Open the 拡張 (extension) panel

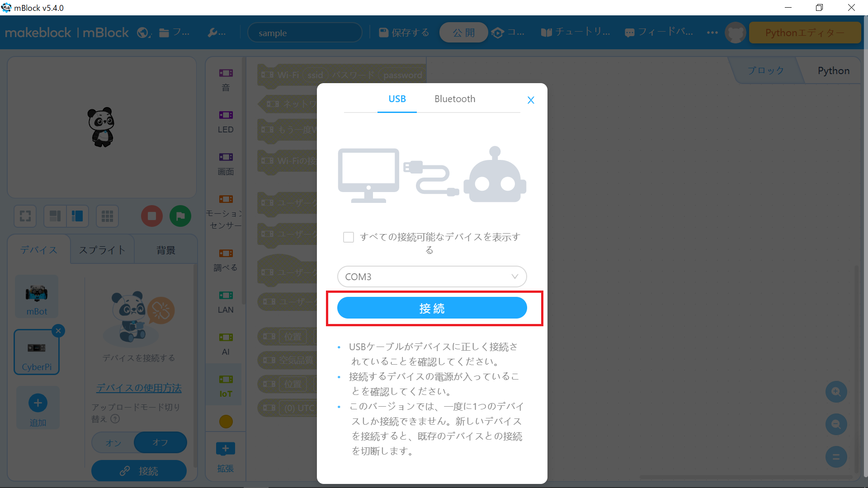point(225,456)
